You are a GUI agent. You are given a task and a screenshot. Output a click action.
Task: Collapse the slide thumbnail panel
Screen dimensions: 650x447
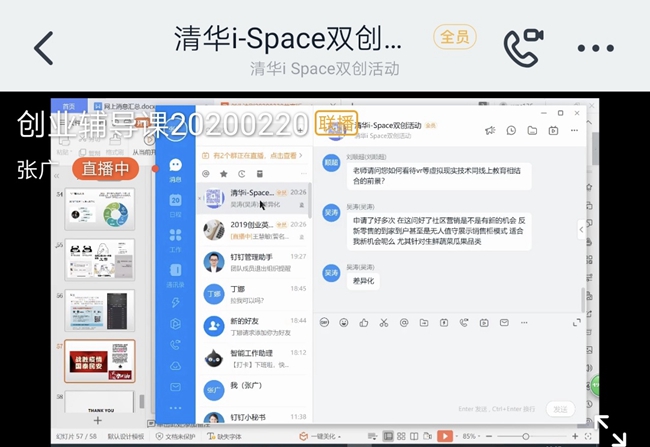pyautogui.click(x=57, y=176)
